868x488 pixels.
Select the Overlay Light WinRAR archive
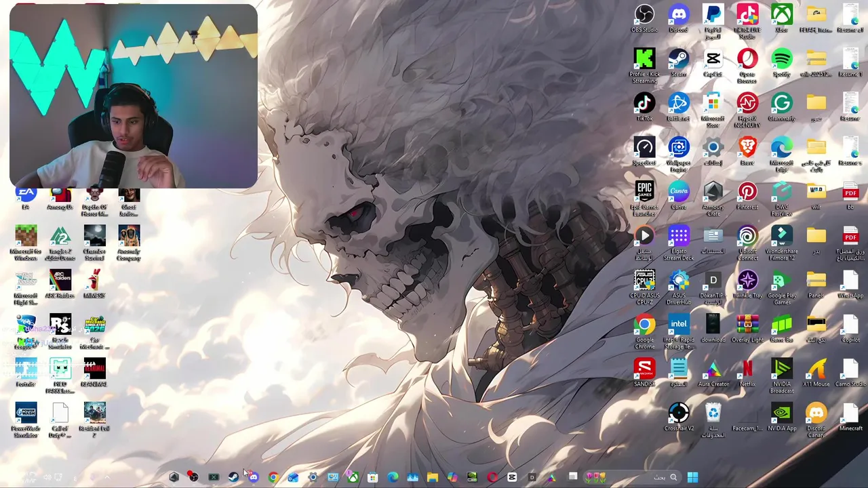tap(747, 329)
